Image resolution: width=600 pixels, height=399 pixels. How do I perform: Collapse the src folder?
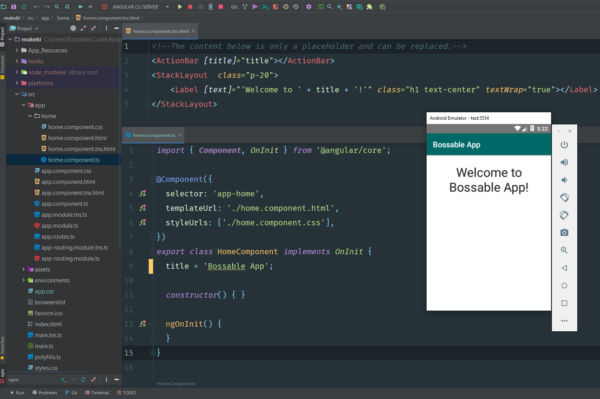[17, 94]
